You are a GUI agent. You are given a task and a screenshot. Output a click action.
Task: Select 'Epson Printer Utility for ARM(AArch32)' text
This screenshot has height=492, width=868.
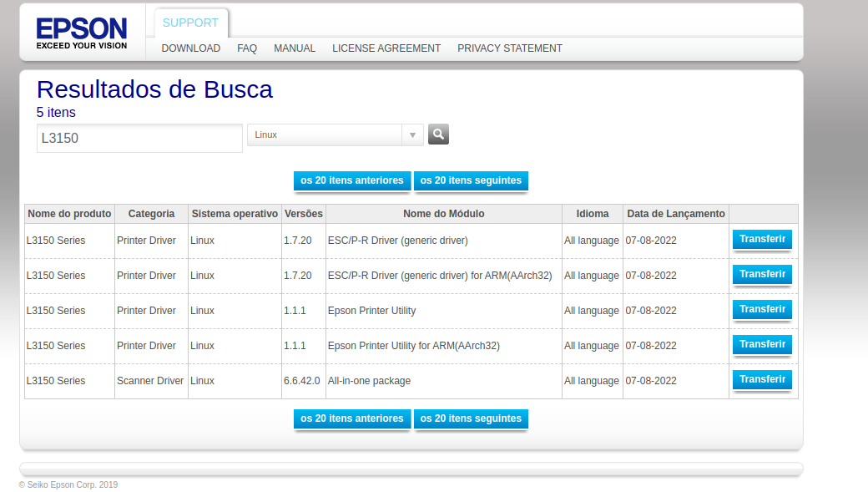tap(413, 346)
